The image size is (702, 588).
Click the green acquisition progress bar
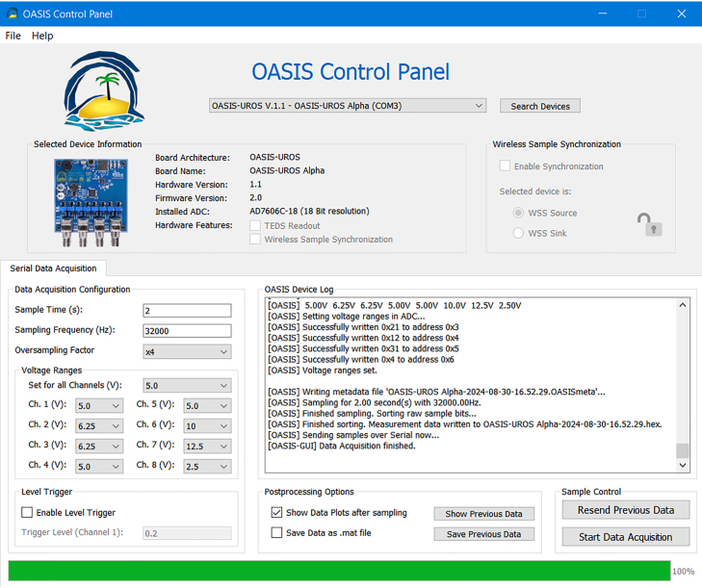point(339,571)
